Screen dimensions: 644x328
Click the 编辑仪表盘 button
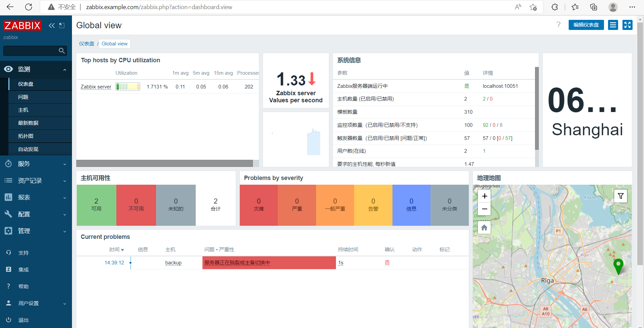tap(586, 25)
